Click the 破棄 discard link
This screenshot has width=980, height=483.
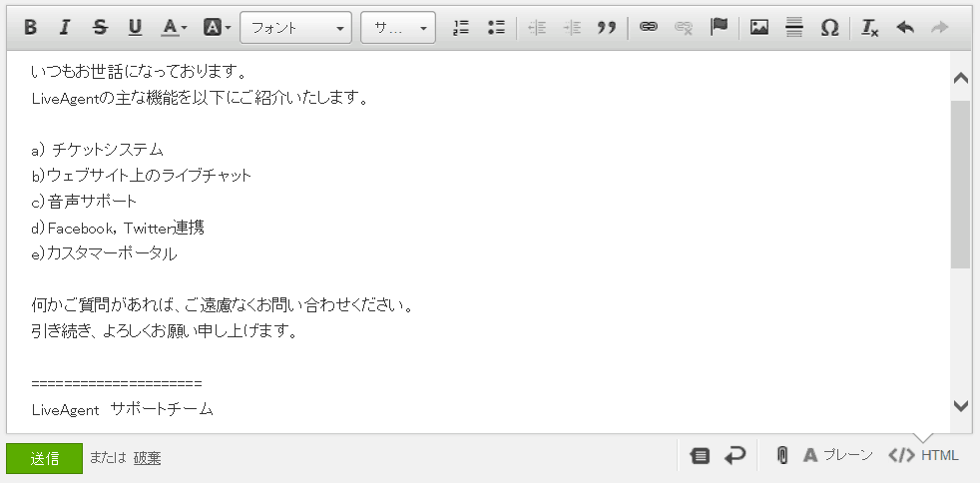coord(148,458)
